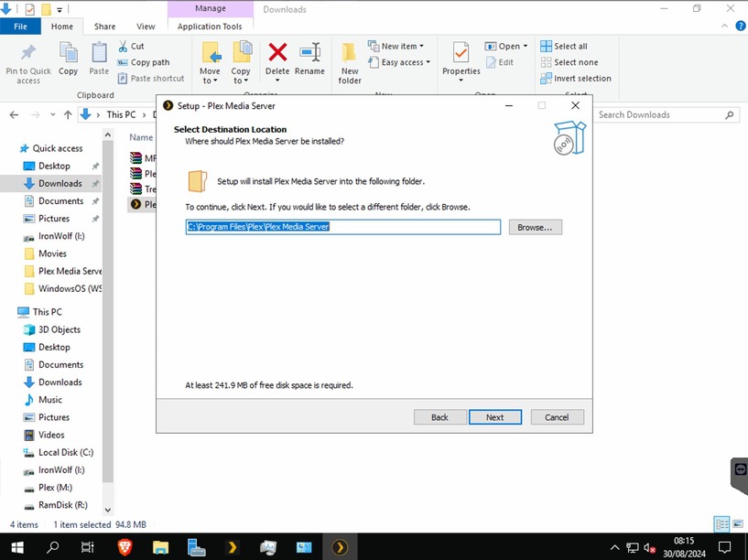Click Copy path in ribbon
This screenshot has width=748, height=560.
[x=143, y=62]
